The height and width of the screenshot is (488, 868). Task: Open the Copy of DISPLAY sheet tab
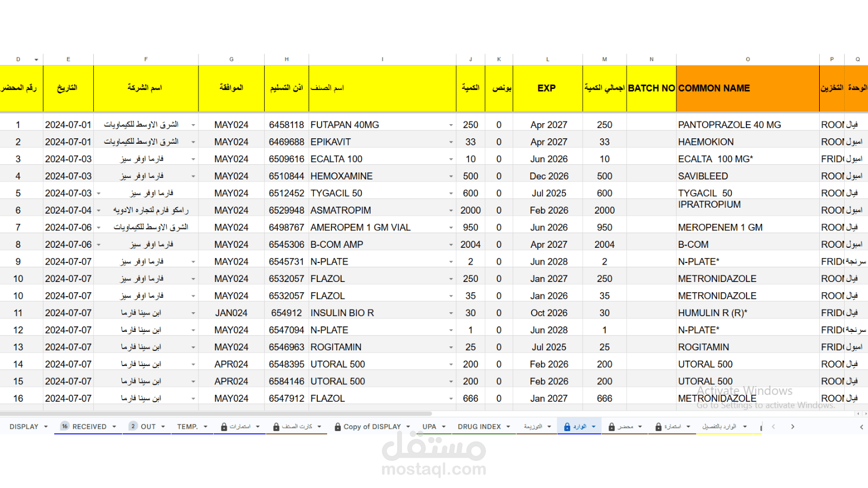[x=372, y=427]
